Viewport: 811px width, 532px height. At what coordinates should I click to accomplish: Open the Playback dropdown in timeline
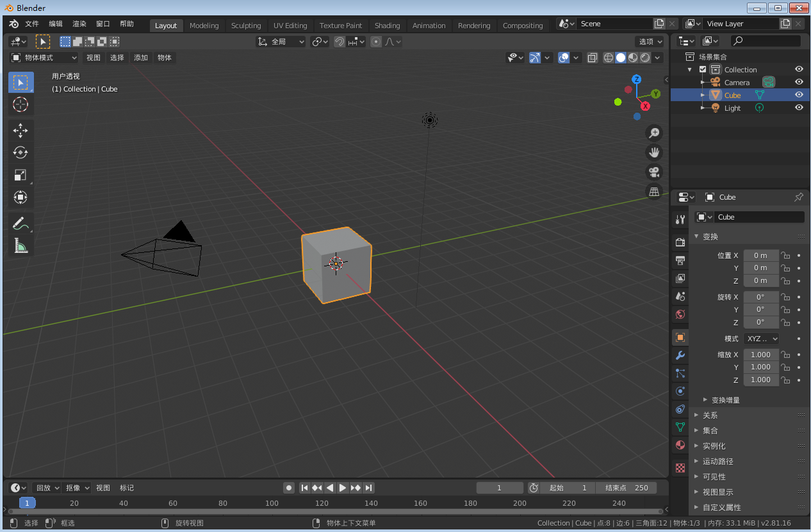(47, 488)
